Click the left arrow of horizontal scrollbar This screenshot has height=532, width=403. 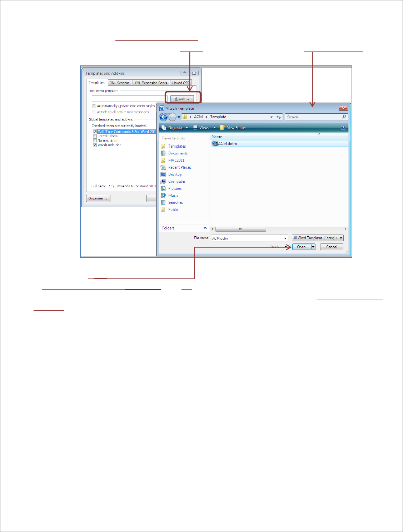coord(213,229)
